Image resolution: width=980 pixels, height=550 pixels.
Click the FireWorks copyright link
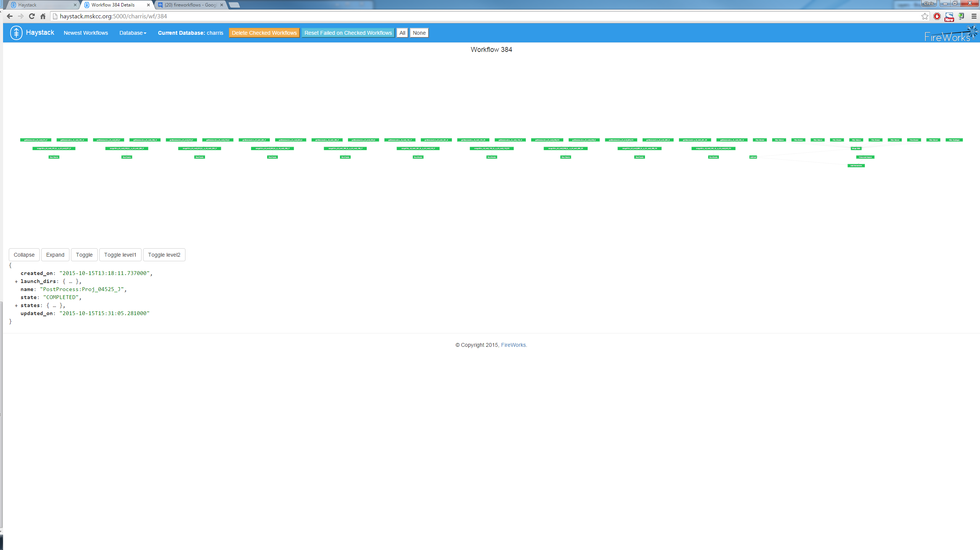point(513,345)
